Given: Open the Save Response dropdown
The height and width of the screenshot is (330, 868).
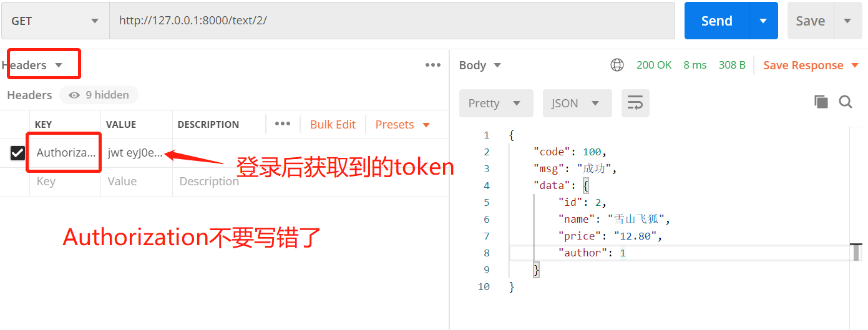Looking at the screenshot, I should click(x=809, y=65).
